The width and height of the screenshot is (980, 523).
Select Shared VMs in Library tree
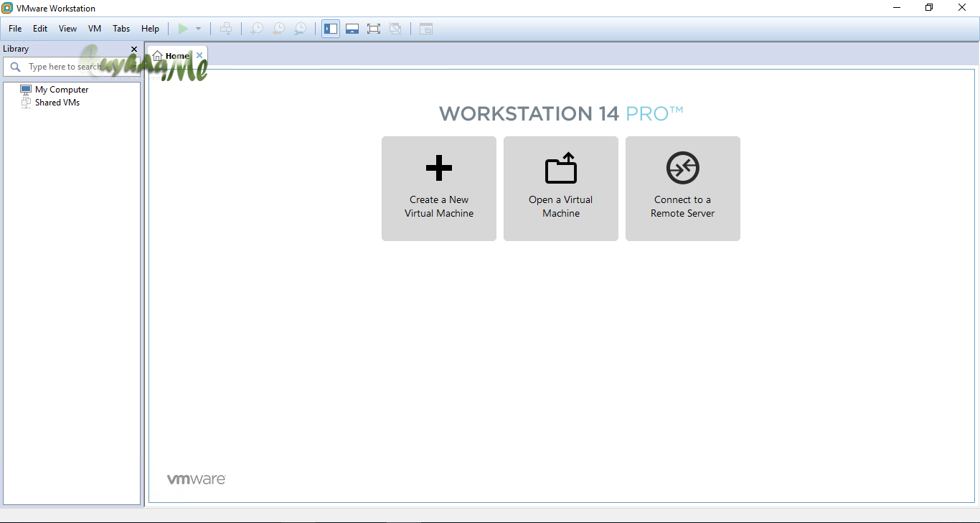50,103
